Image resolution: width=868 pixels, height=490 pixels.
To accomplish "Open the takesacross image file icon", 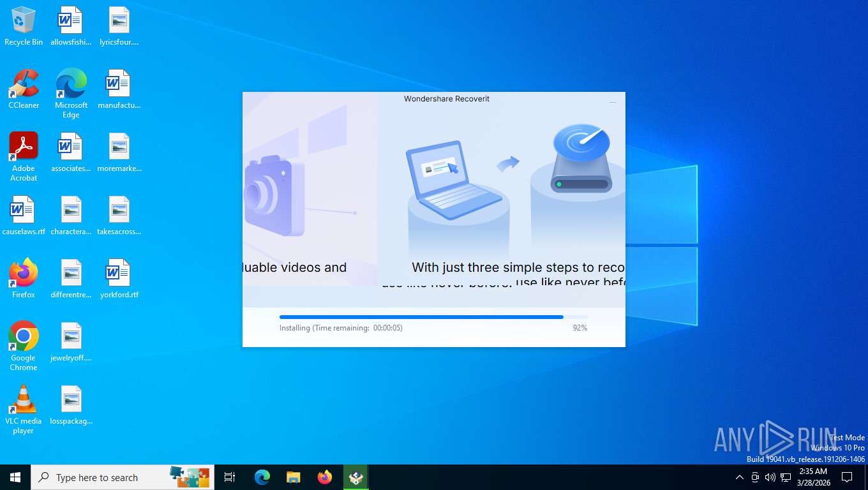I will 119,216.
